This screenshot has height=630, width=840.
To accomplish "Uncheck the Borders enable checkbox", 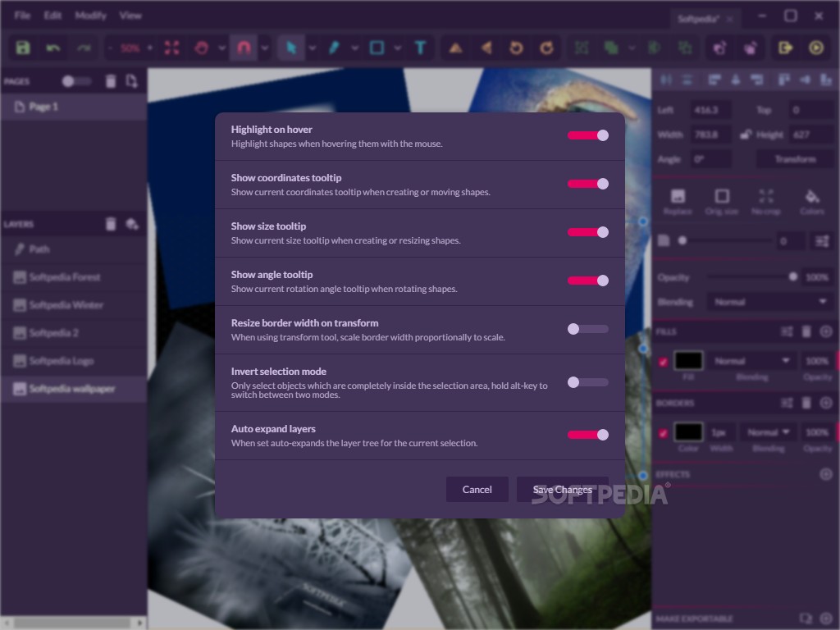I will click(663, 433).
